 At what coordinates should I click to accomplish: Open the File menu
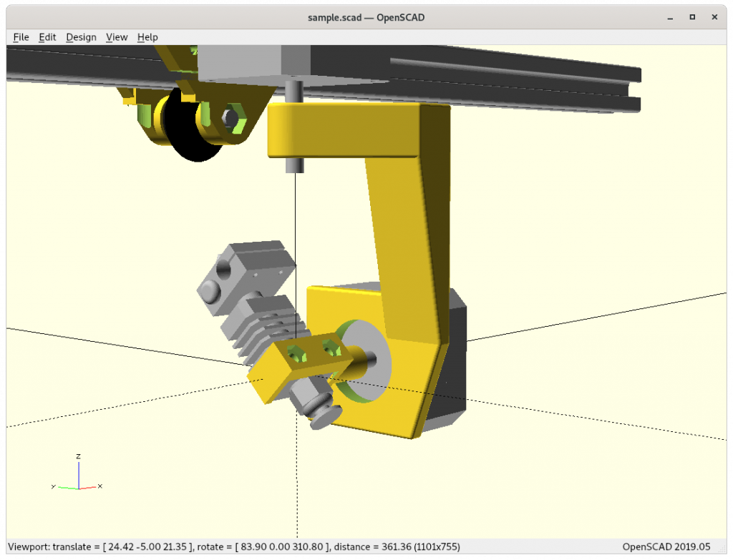21,37
